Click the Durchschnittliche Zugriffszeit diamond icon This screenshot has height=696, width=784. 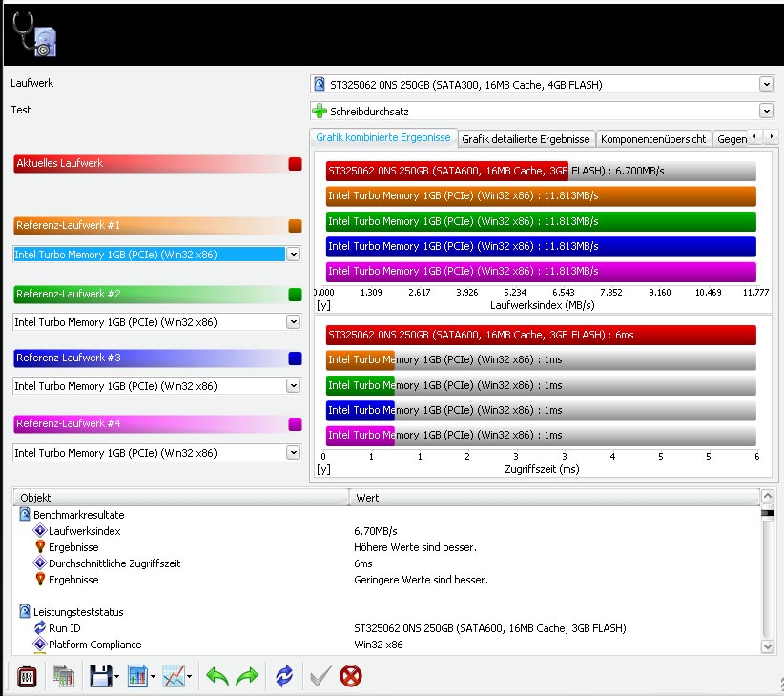pyautogui.click(x=39, y=563)
